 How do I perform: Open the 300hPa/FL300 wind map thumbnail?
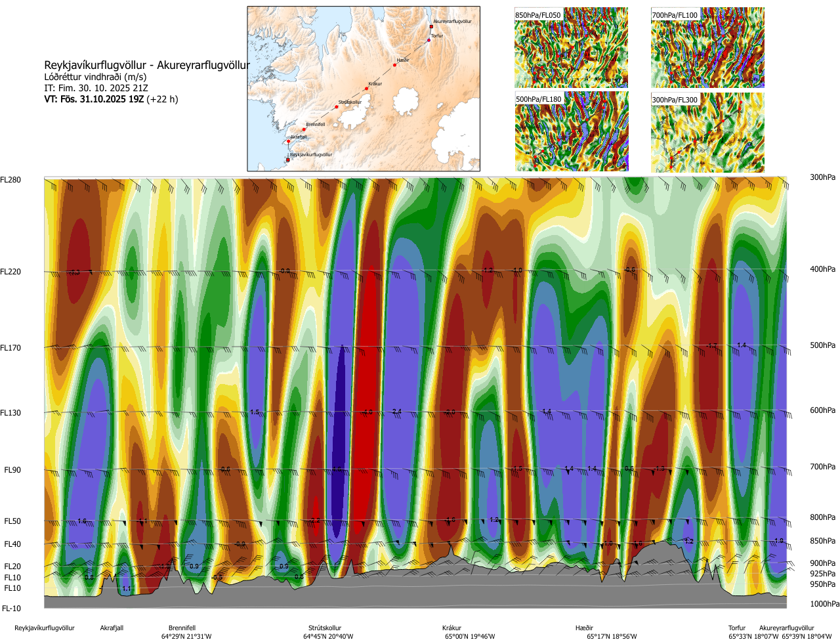click(707, 131)
